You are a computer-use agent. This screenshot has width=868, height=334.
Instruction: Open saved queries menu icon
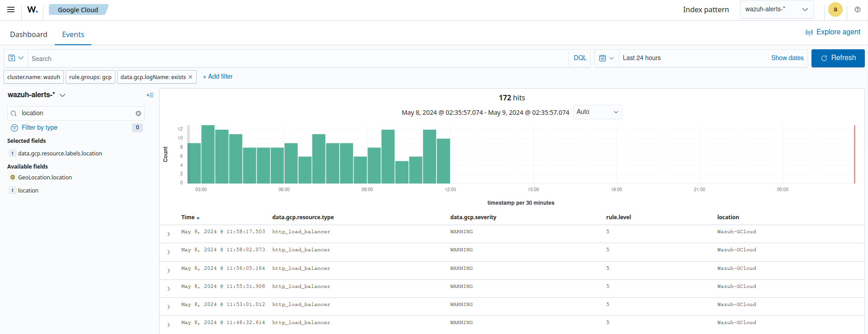[16, 58]
